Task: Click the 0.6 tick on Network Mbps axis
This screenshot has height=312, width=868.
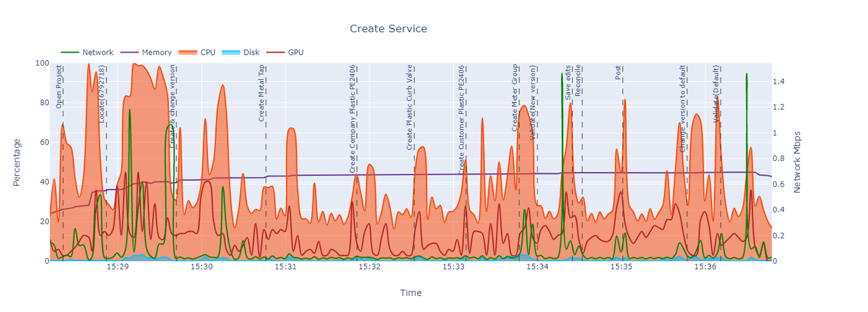Action: [x=779, y=184]
